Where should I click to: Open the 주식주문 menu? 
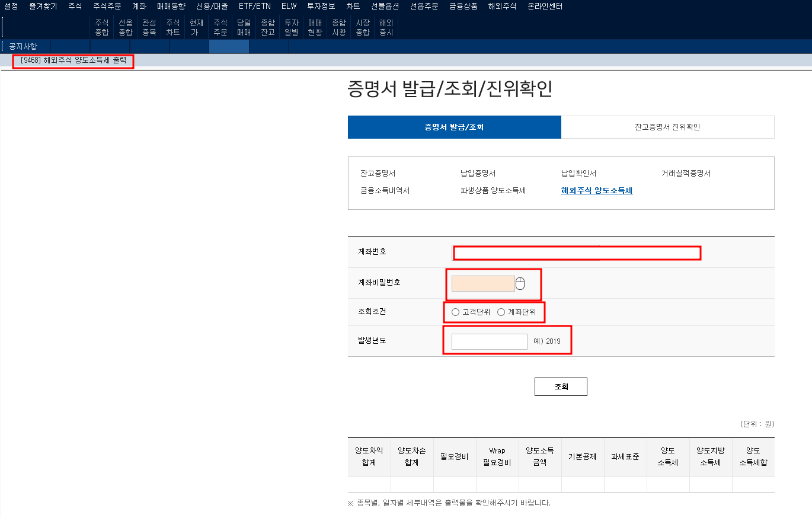click(107, 7)
